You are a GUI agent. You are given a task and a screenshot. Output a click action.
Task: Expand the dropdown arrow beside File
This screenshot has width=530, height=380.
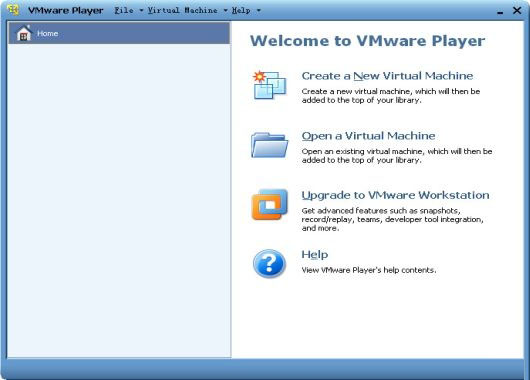tap(141, 10)
